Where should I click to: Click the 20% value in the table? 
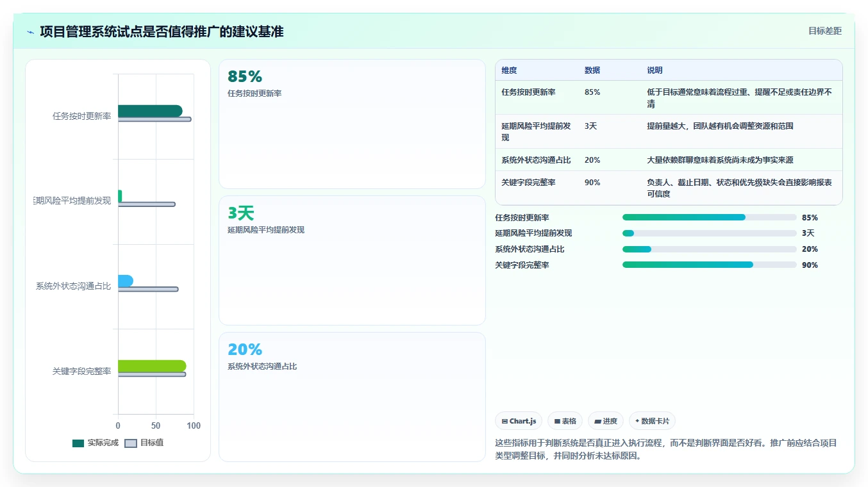(x=592, y=160)
